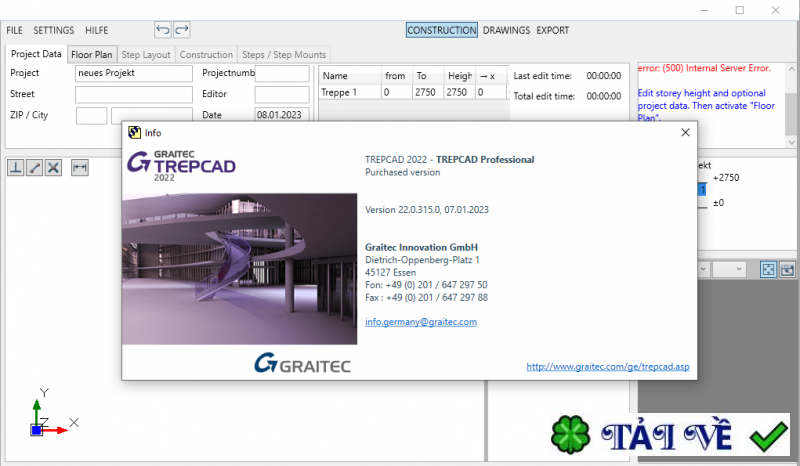Click the Editor input field
This screenshot has height=466, width=800.
[x=282, y=94]
